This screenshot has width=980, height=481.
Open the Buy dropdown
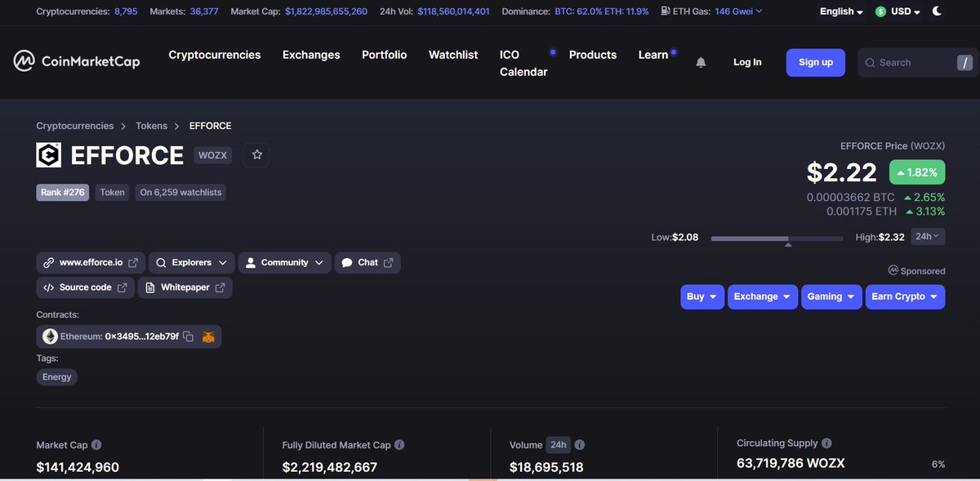[702, 296]
